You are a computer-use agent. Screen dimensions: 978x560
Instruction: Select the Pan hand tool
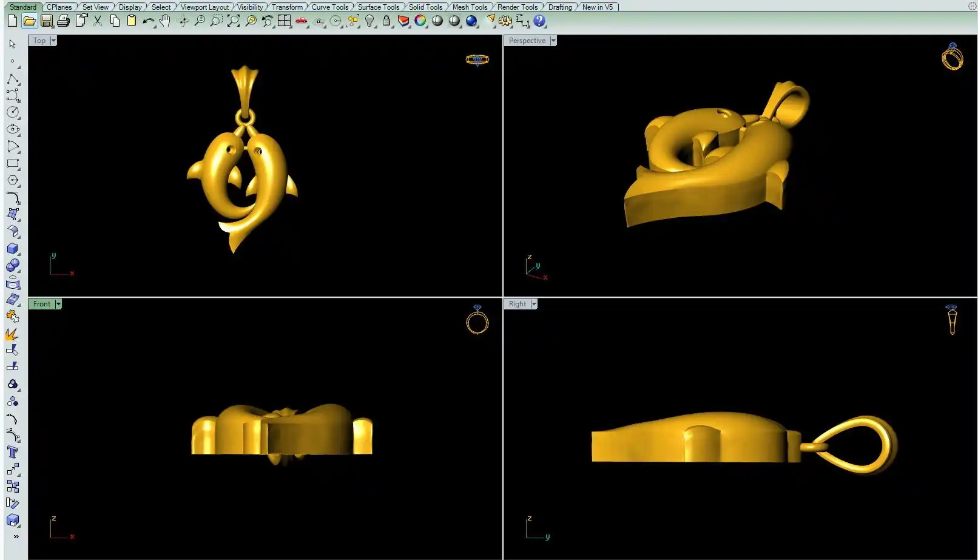(x=164, y=21)
